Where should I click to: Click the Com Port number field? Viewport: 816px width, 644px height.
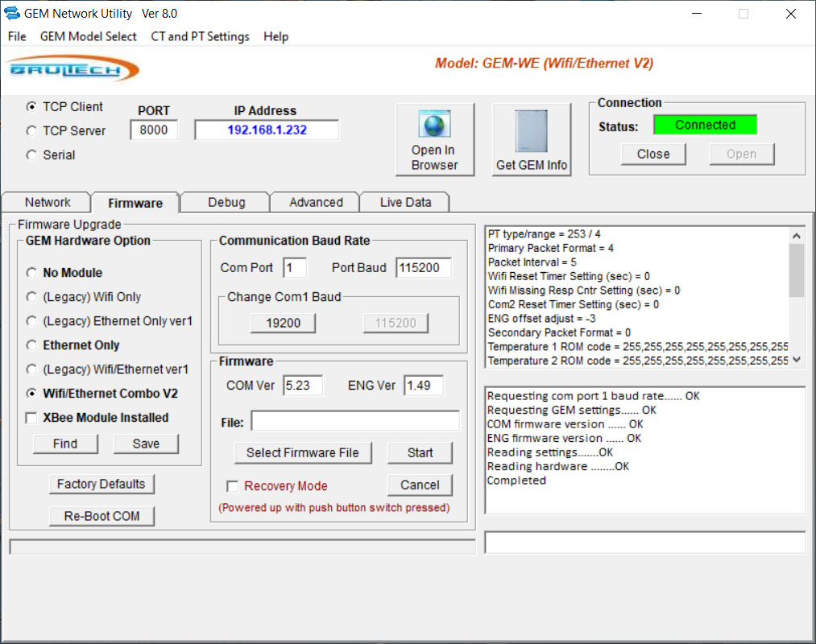[295, 268]
